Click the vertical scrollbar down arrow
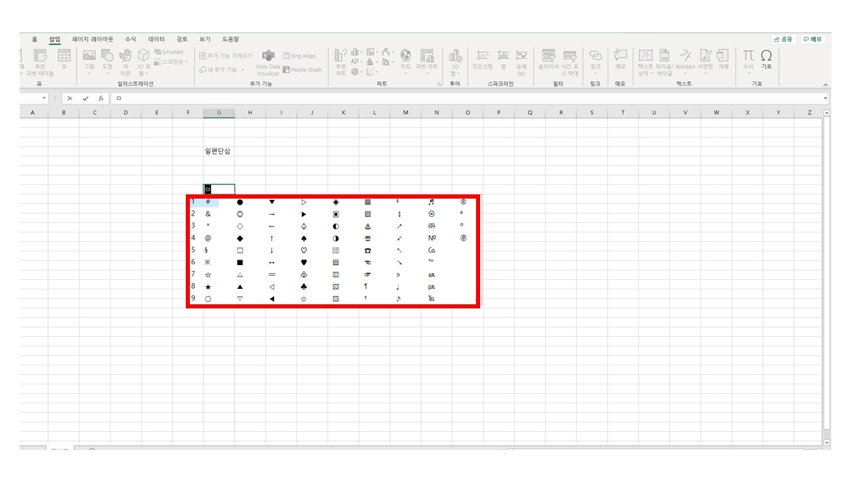Viewport: 868px width, 488px height. click(x=826, y=443)
